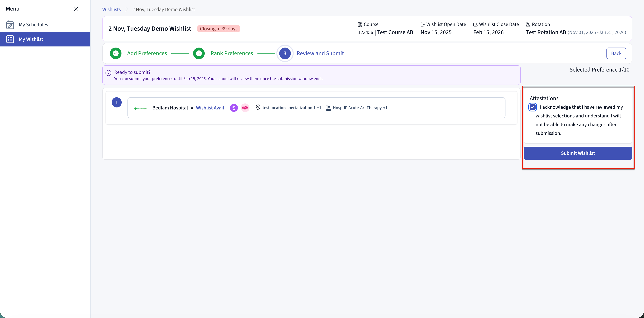The image size is (644, 318).
Task: Expand the +1 more locations indicator
Action: coord(319,108)
